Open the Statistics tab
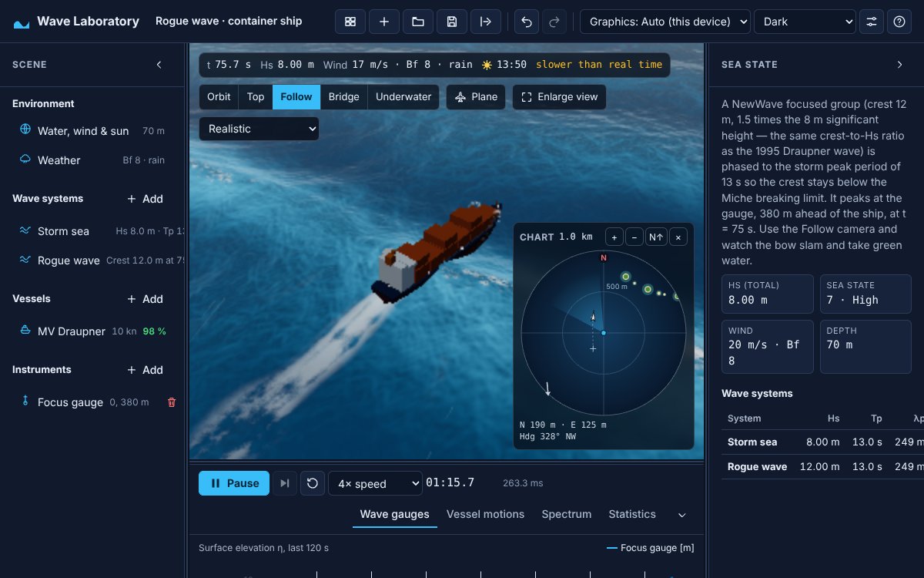 [x=632, y=514]
